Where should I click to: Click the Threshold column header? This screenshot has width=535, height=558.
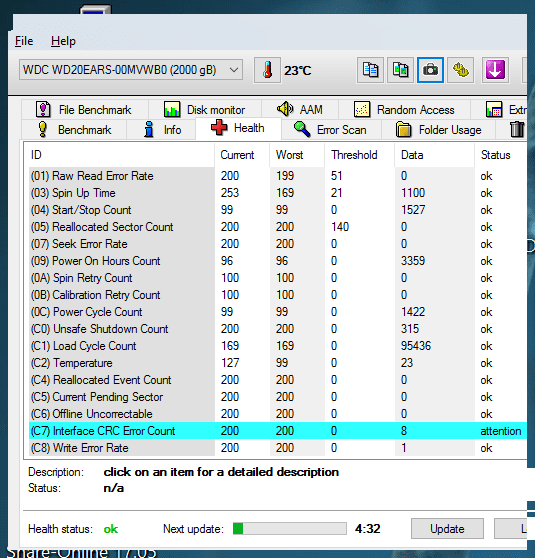(360, 155)
